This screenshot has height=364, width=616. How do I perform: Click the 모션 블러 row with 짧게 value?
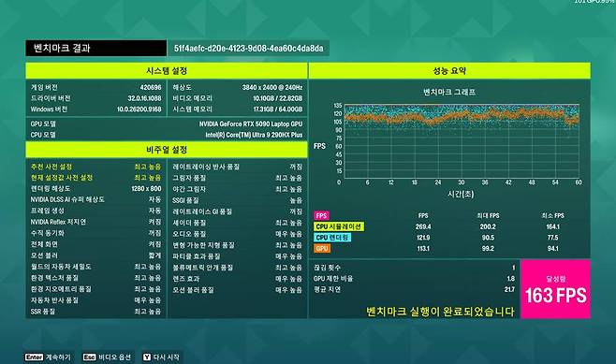click(95, 255)
